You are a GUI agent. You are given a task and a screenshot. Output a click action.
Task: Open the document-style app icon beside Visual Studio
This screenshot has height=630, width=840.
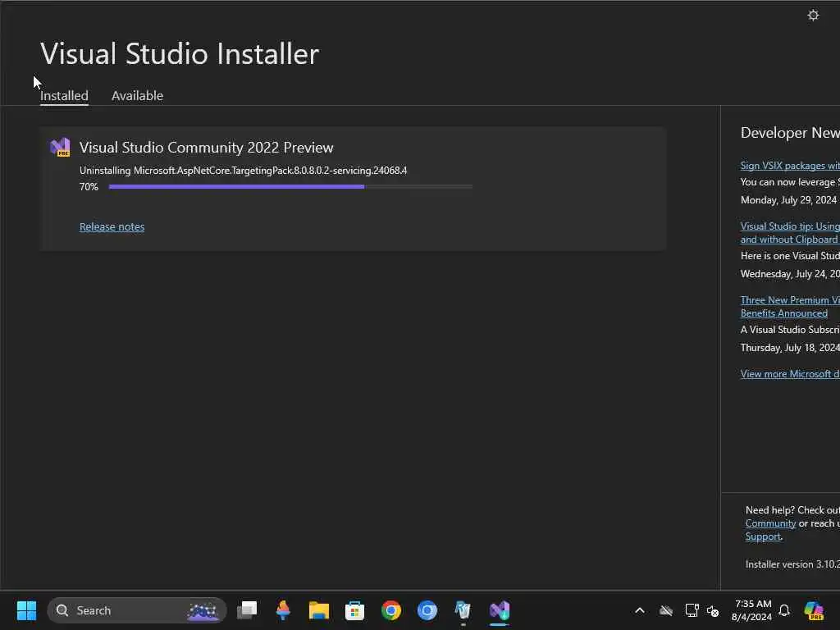coord(463,610)
